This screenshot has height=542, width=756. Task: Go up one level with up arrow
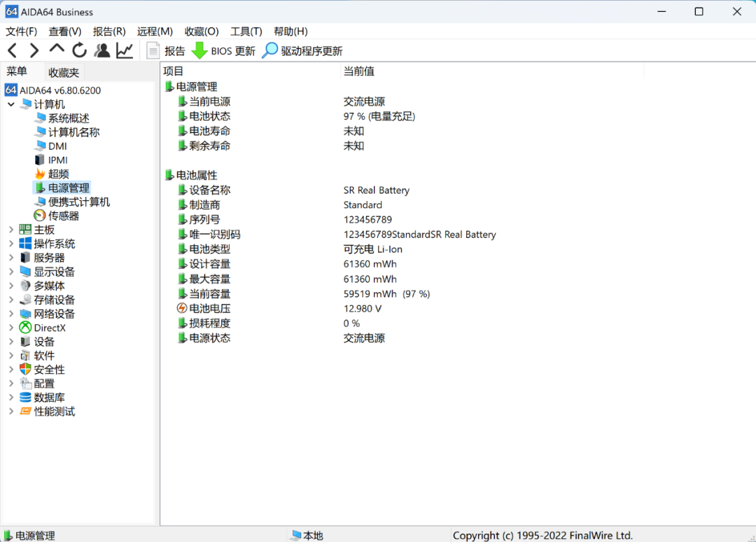click(x=57, y=49)
